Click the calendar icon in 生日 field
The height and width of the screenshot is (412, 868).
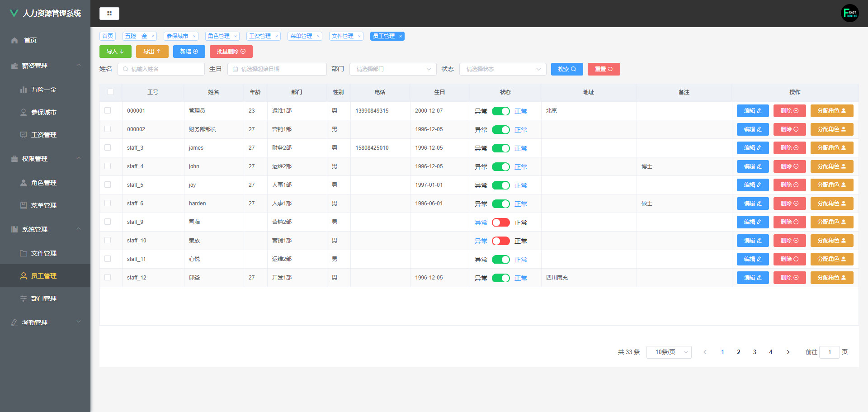235,69
